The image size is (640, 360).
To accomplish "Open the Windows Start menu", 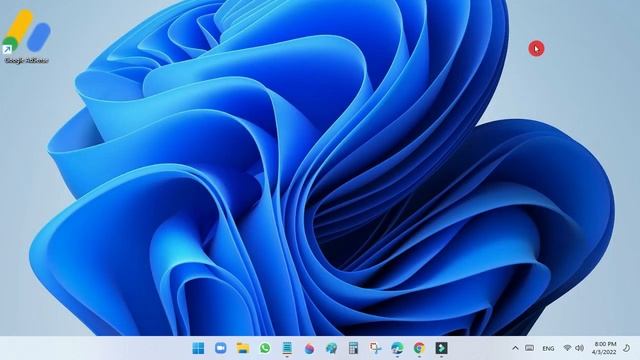I will click(198, 348).
